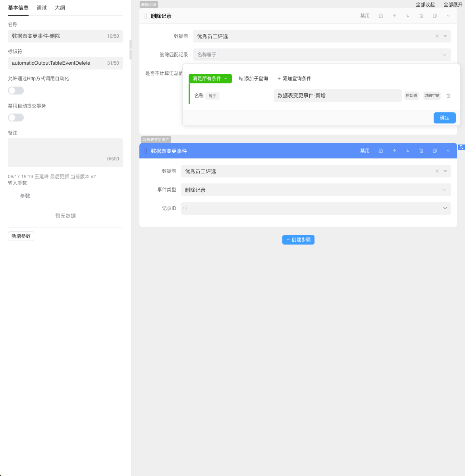Toggle the 禁用自动提交事务 switch
The height and width of the screenshot is (476, 465).
click(16, 118)
